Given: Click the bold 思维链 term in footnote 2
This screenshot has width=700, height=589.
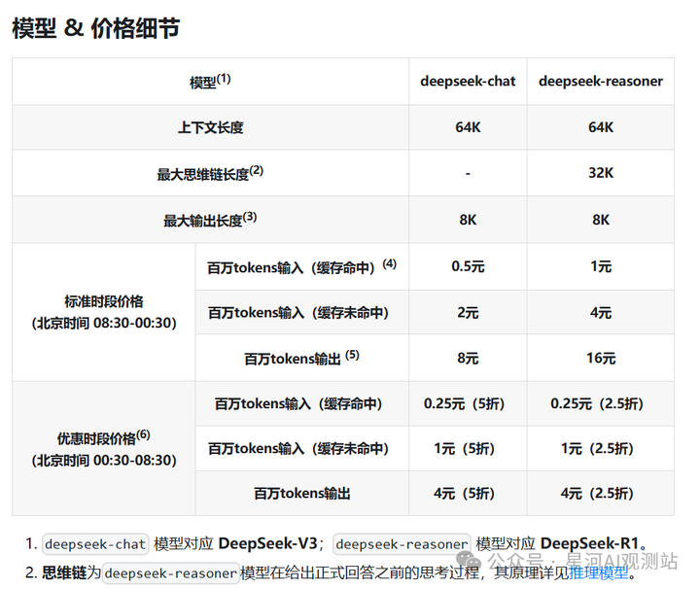Looking at the screenshot, I should click(64, 572).
